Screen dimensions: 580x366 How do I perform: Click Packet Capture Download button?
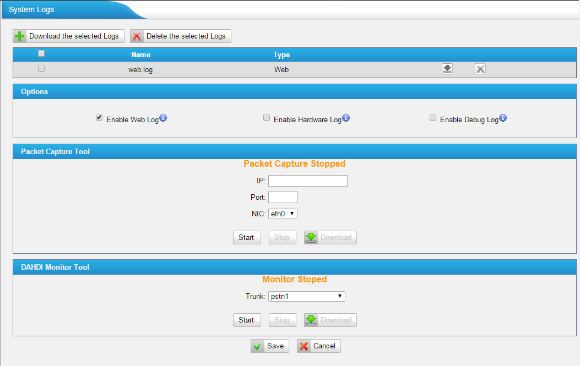point(330,237)
